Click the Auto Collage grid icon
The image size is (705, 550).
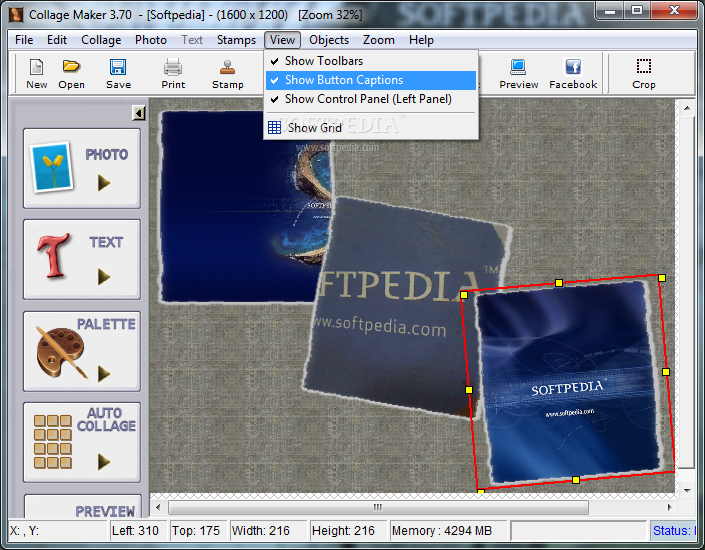53,442
